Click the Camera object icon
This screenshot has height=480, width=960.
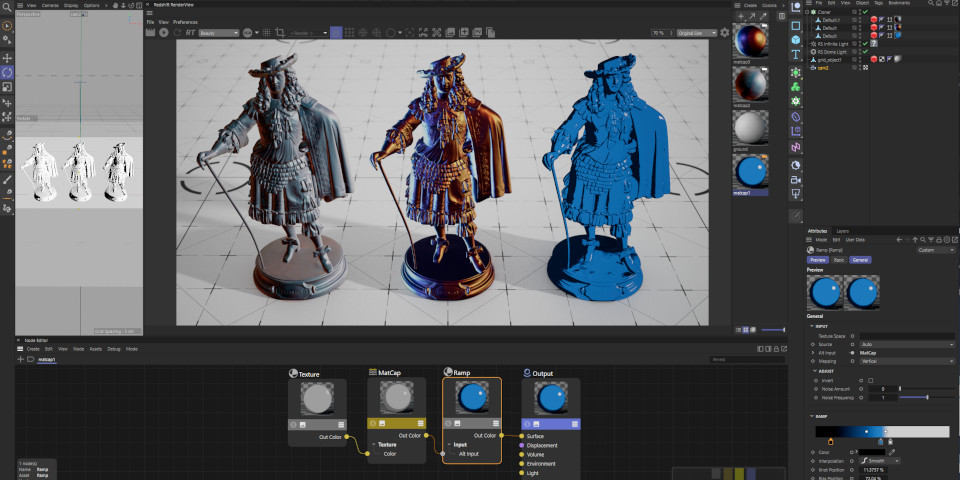pyautogui.click(x=796, y=180)
